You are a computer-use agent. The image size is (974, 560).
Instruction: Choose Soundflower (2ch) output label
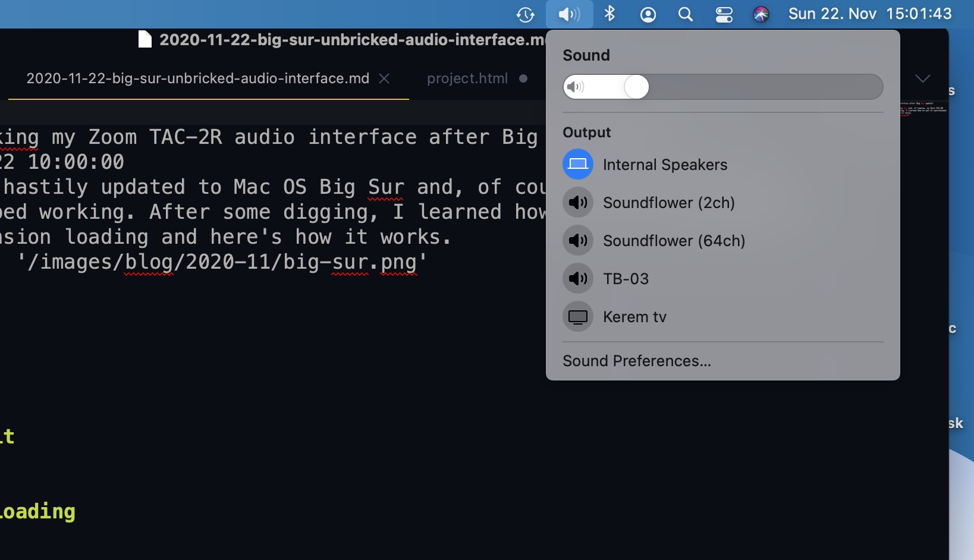(x=669, y=203)
